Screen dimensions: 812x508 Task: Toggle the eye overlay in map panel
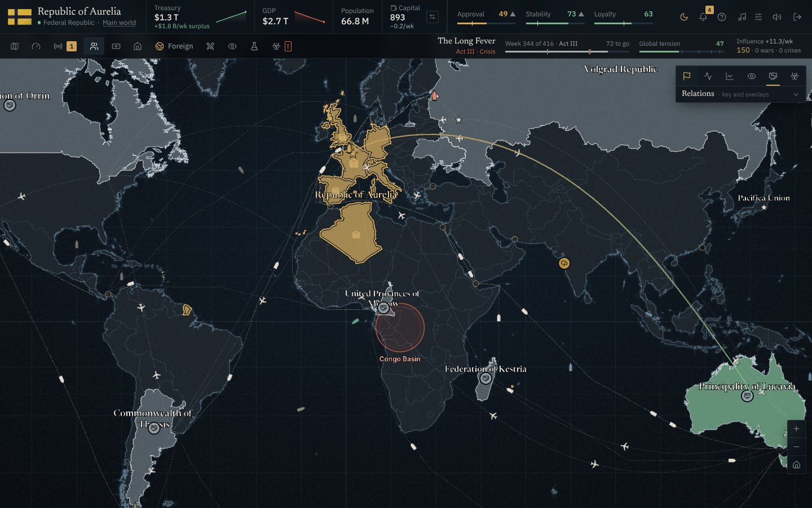(x=752, y=76)
